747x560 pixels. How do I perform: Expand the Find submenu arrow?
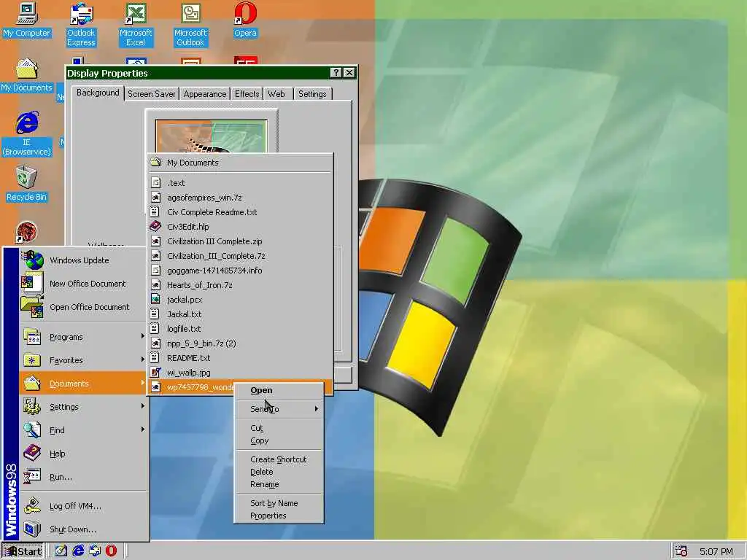(x=142, y=429)
